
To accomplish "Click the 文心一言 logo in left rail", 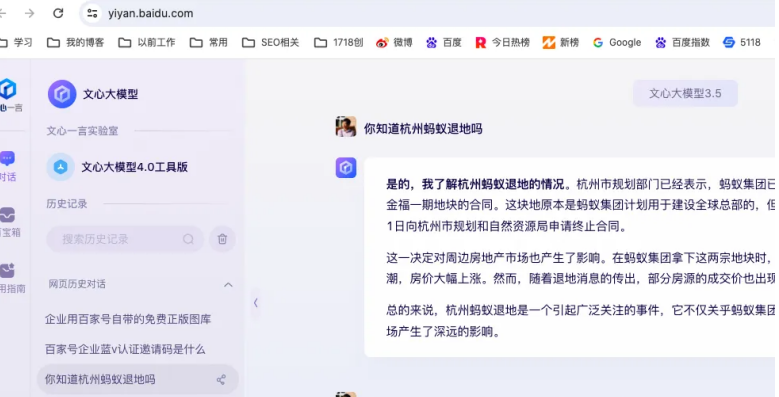I will 9,95.
